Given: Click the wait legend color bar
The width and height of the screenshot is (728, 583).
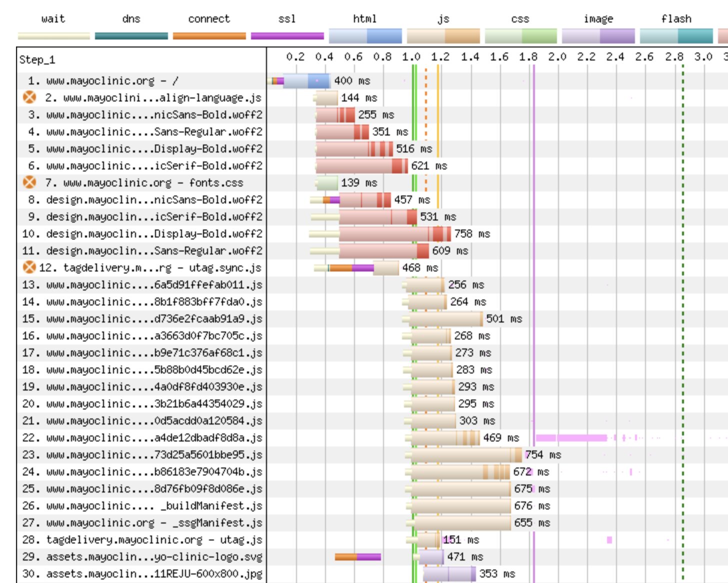Looking at the screenshot, I should pyautogui.click(x=54, y=36).
